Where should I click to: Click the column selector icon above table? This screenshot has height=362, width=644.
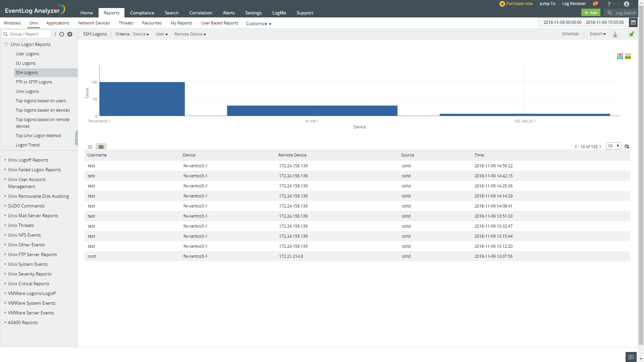point(627,146)
